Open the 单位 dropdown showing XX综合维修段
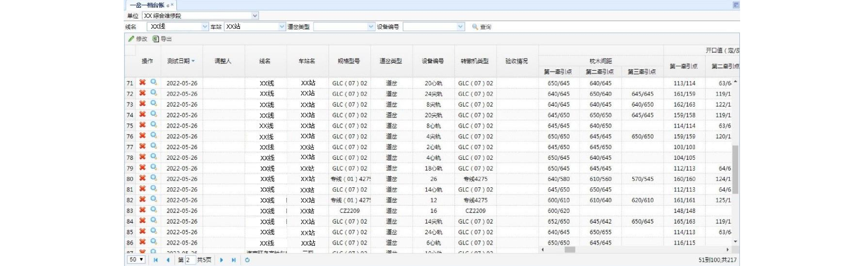868x266 pixels. [255, 15]
